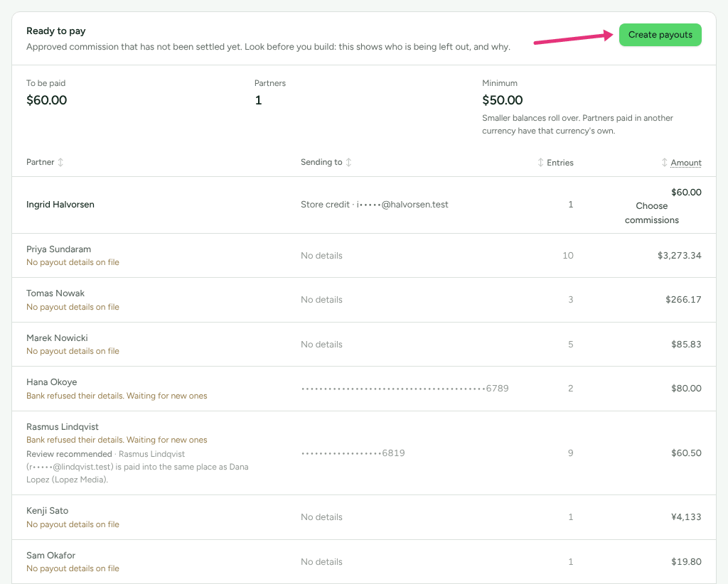Click the Amount column sort icon
The height and width of the screenshot is (584, 728).
665,163
